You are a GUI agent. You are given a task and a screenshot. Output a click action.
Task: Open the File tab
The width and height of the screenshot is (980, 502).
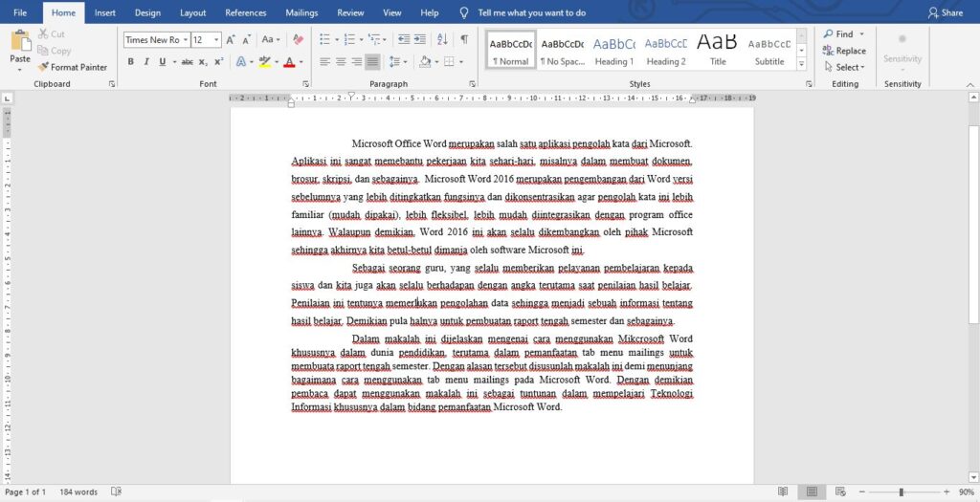point(20,12)
